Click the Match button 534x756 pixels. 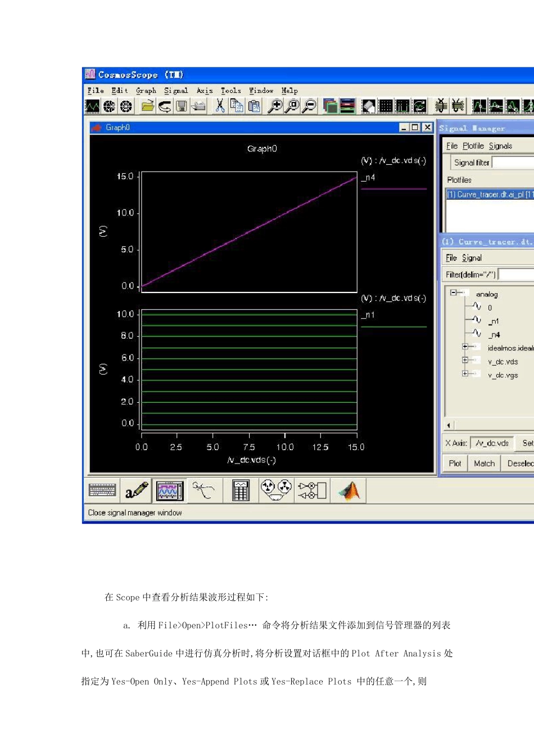pyautogui.click(x=484, y=463)
